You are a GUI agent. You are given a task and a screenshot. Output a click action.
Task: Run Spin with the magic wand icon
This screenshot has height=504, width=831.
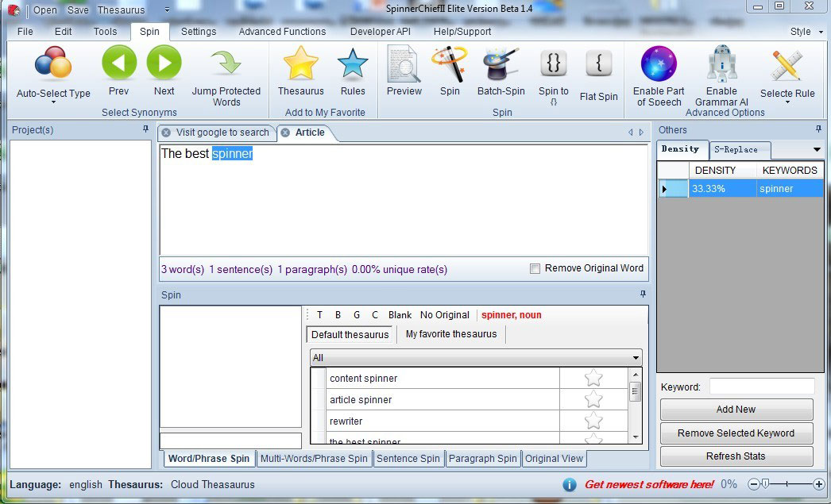point(450,63)
